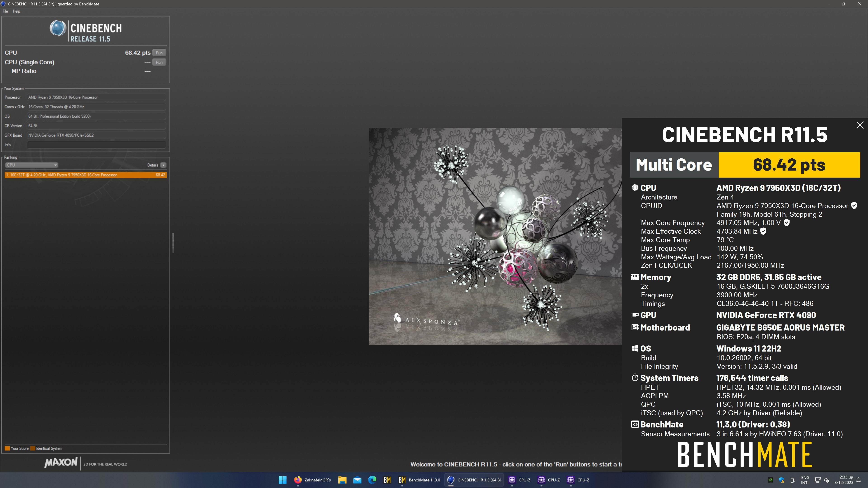Open the File menu
The width and height of the screenshot is (868, 488).
point(5,11)
